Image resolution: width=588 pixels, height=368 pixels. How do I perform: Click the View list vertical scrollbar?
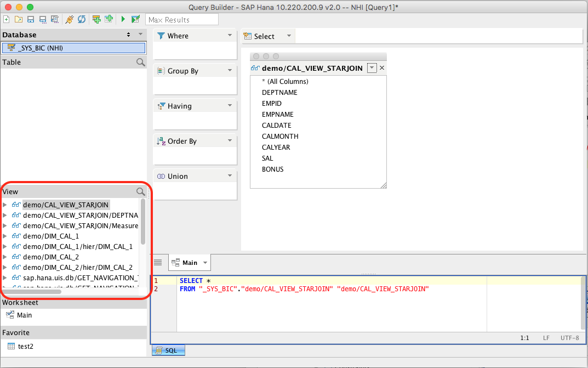[143, 222]
